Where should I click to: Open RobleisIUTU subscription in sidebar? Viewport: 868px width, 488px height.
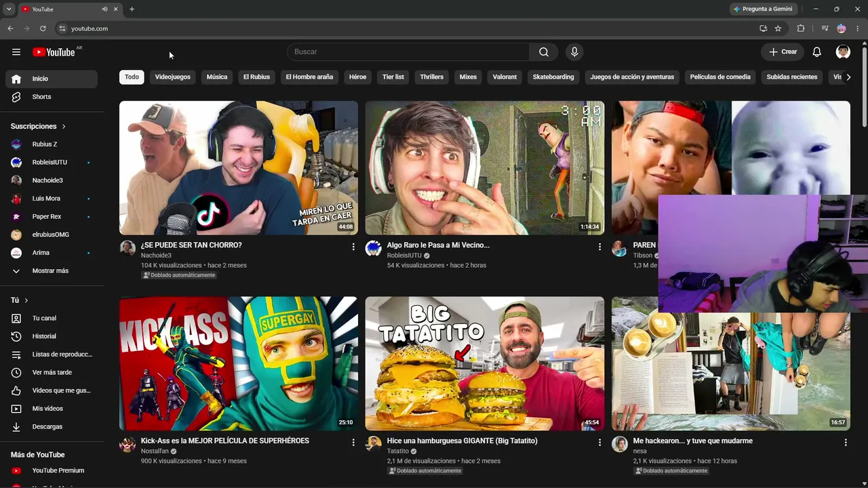(52, 163)
